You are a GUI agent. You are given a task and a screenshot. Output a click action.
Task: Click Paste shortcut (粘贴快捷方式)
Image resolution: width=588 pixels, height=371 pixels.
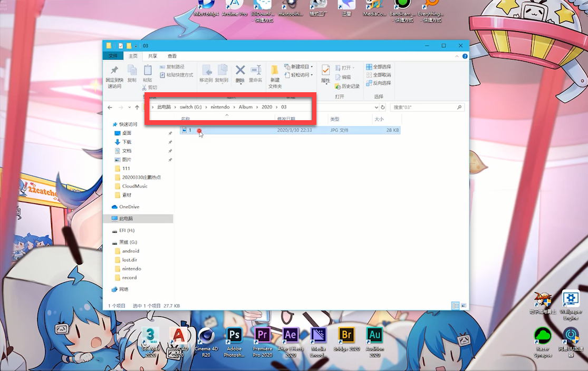176,75
